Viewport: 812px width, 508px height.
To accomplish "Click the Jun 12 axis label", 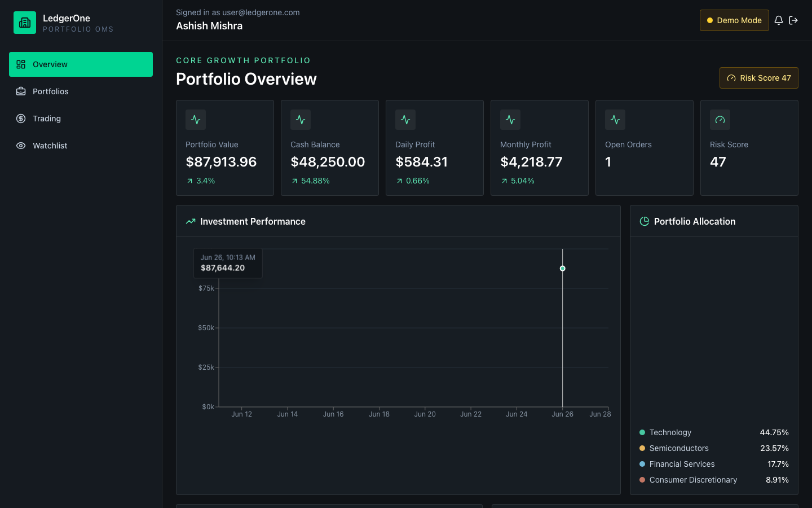I will point(241,414).
